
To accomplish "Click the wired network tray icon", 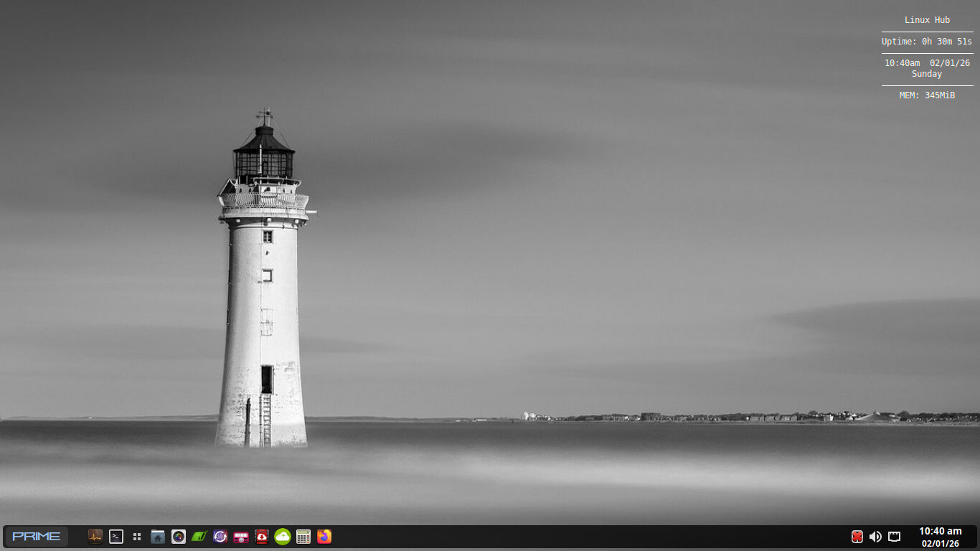I will coord(894,537).
